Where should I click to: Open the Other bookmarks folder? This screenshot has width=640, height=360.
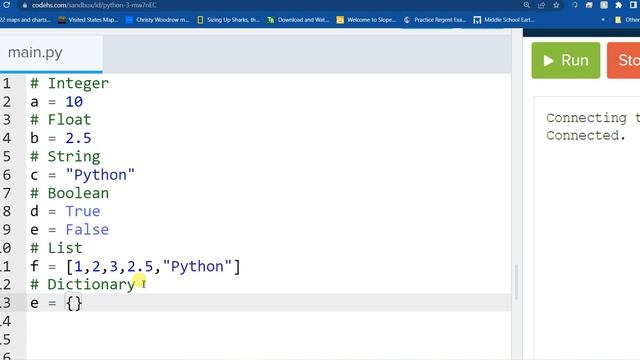pos(627,20)
